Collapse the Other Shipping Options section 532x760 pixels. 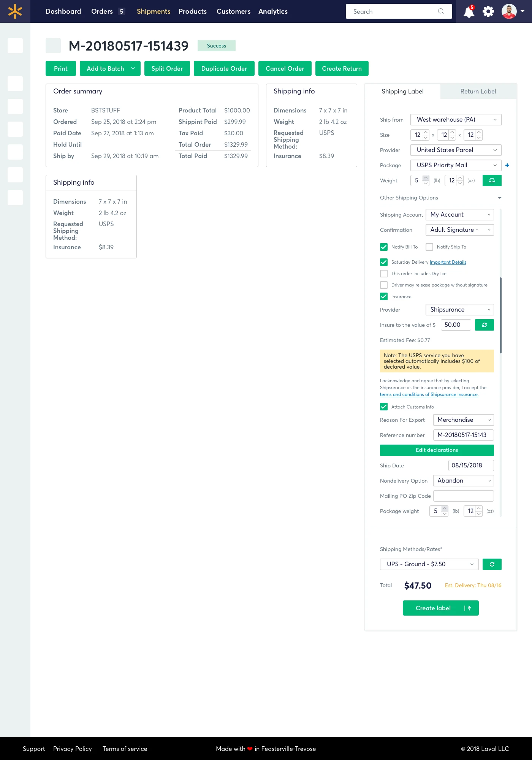499,198
